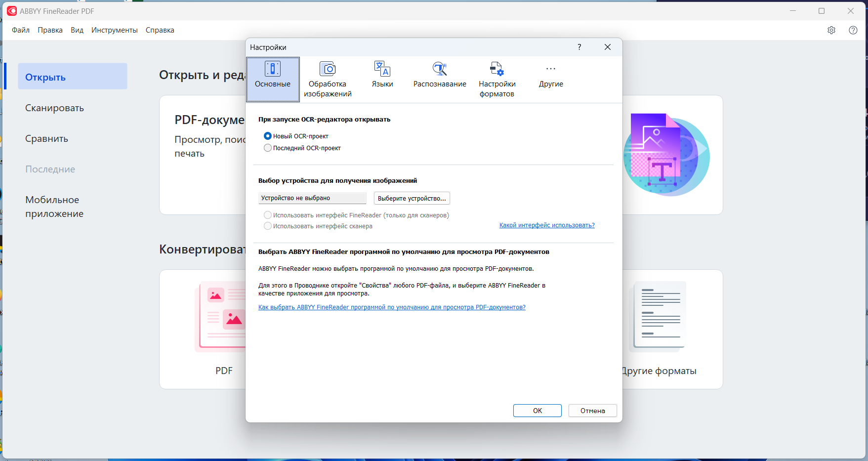Click the settings gear icon in main window
This screenshot has width=868, height=461.
point(831,30)
